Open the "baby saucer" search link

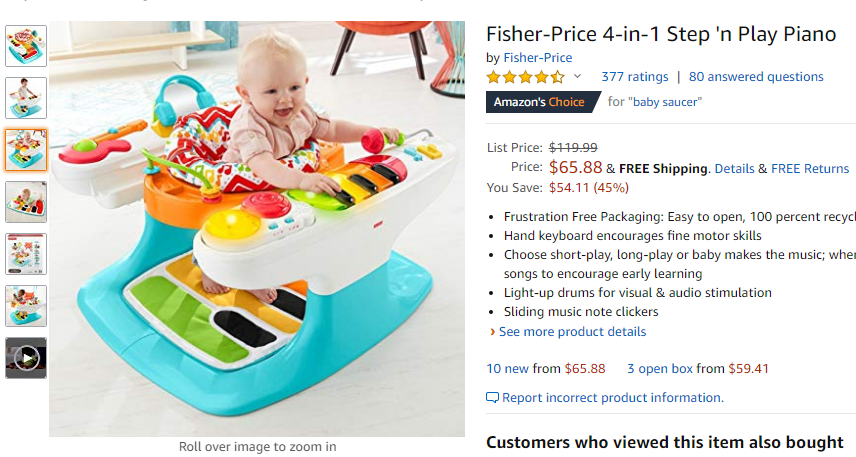pyautogui.click(x=665, y=102)
